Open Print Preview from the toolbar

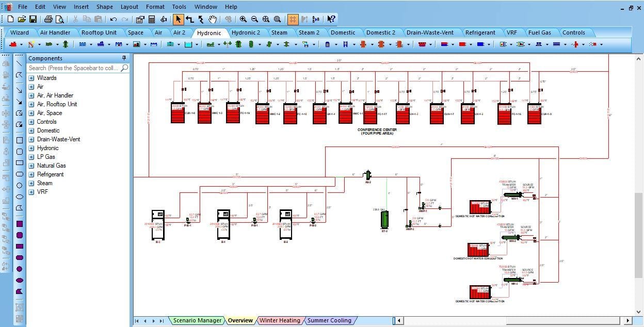[x=60, y=19]
